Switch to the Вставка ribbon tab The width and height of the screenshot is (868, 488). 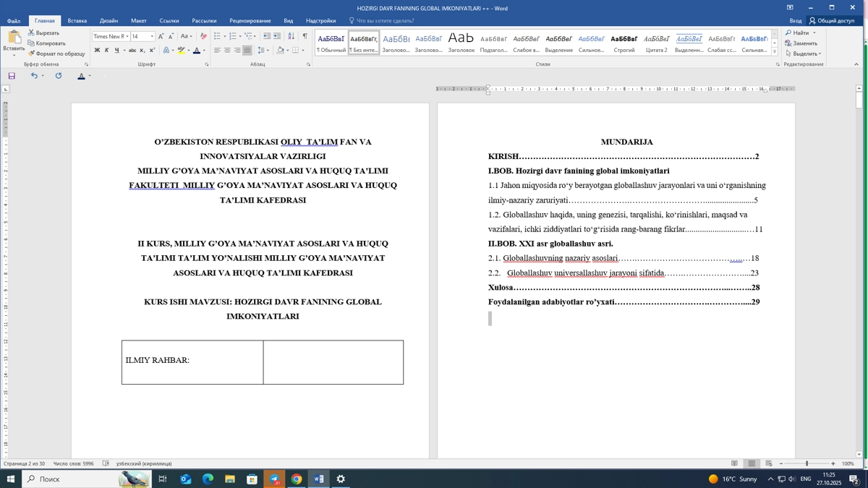click(77, 21)
